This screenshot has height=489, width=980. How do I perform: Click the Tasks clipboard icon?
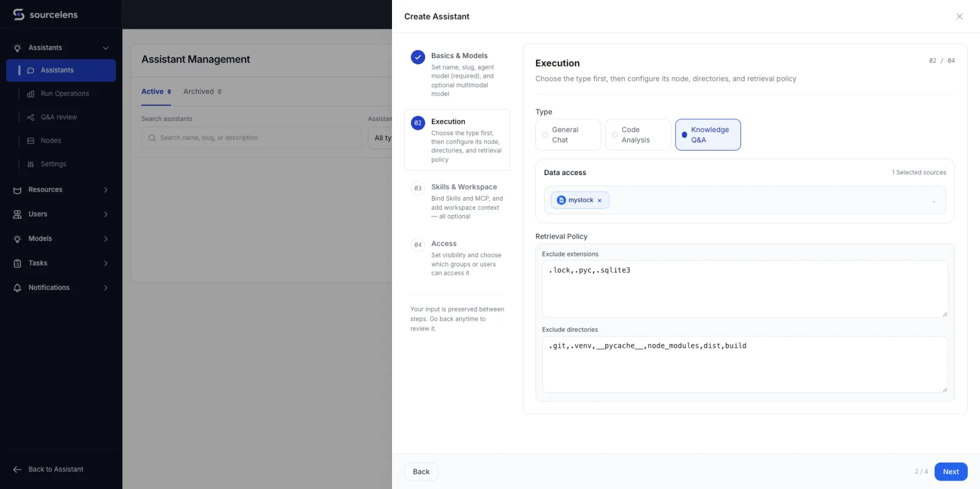pos(17,263)
